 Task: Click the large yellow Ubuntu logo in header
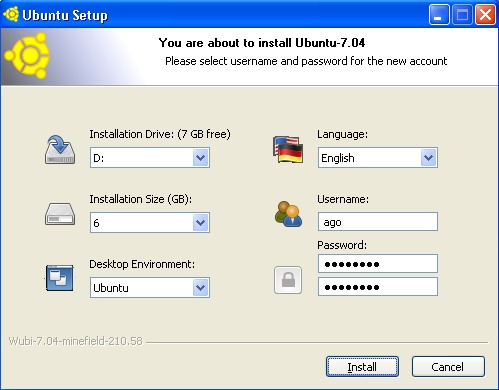point(27,56)
